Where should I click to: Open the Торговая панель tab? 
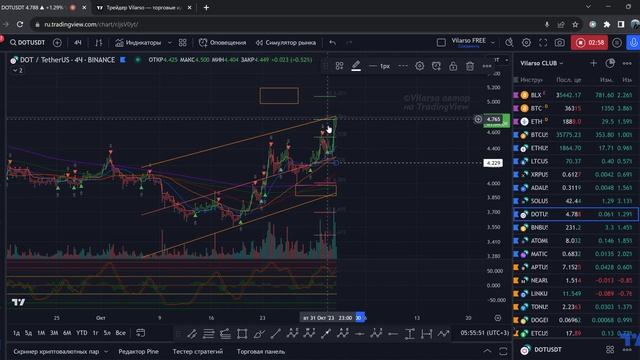(261, 351)
